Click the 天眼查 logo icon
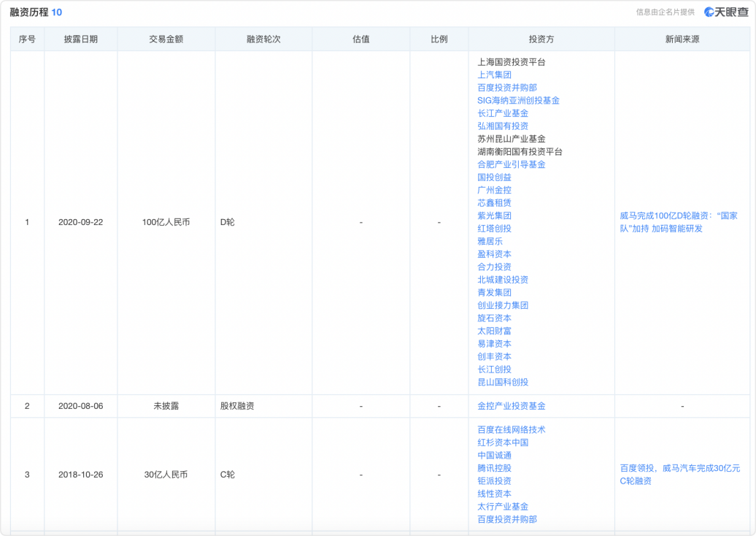Screen dimensions: 756x536 709,12
